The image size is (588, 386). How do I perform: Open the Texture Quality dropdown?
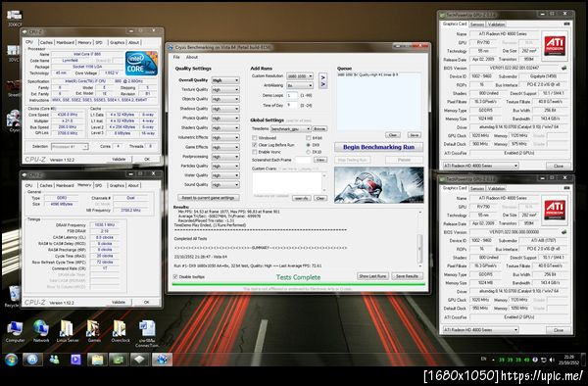(225, 89)
